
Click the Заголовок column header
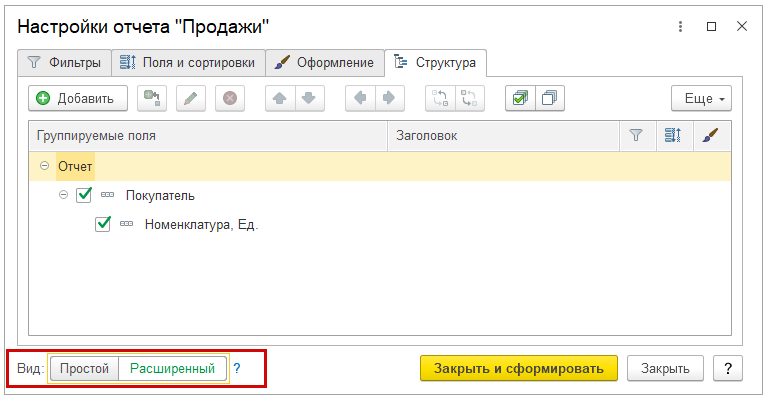tap(503, 135)
